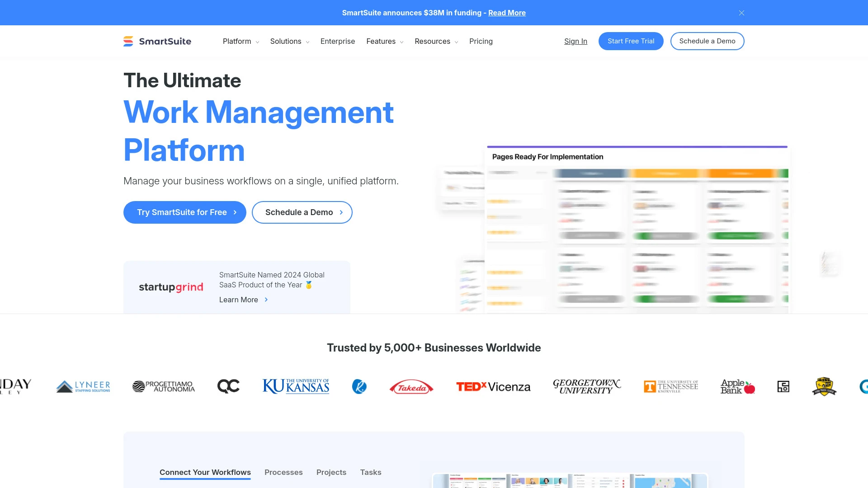The width and height of the screenshot is (868, 488).
Task: Open the Read More funding announcement link
Action: (507, 13)
